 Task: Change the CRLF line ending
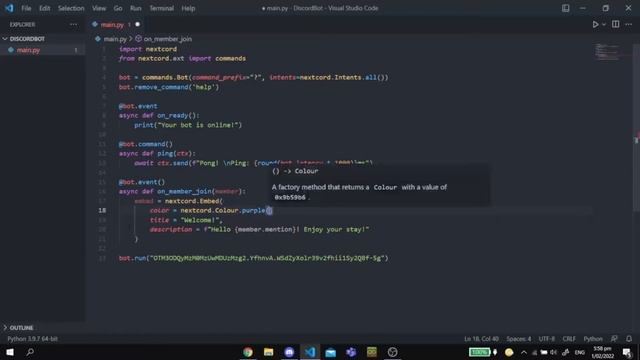(x=569, y=339)
